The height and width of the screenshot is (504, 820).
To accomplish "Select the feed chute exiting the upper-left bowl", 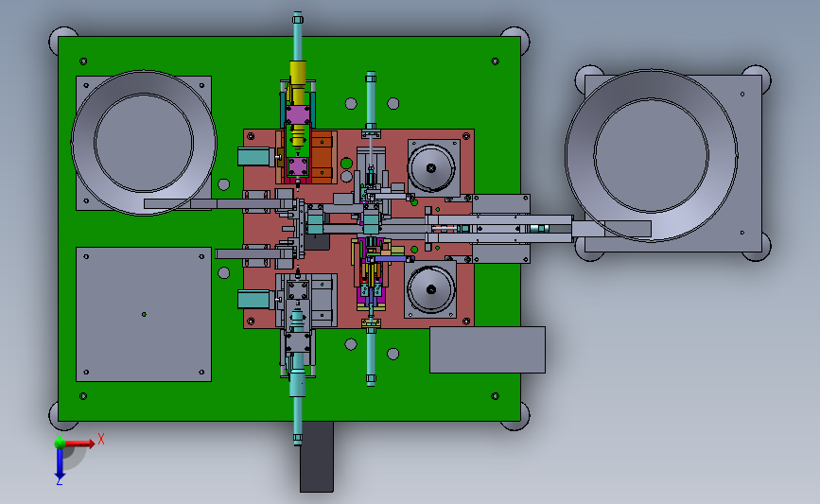I will coord(217,203).
